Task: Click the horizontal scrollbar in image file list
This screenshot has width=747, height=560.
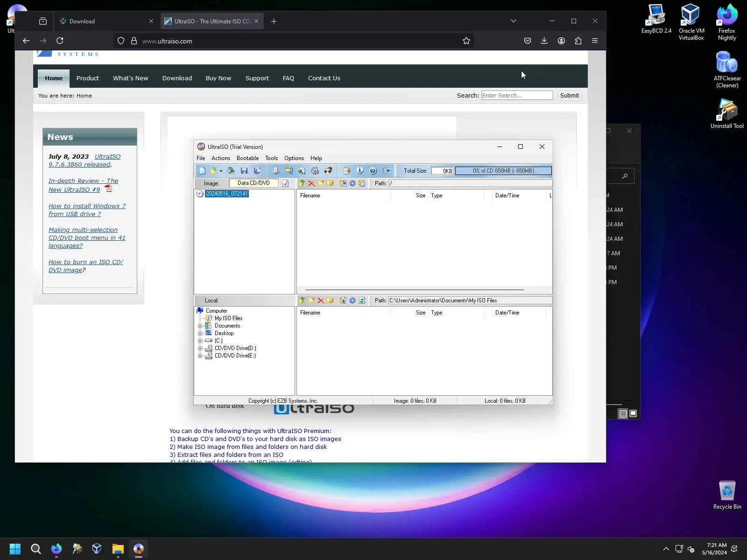Action: coord(415,290)
